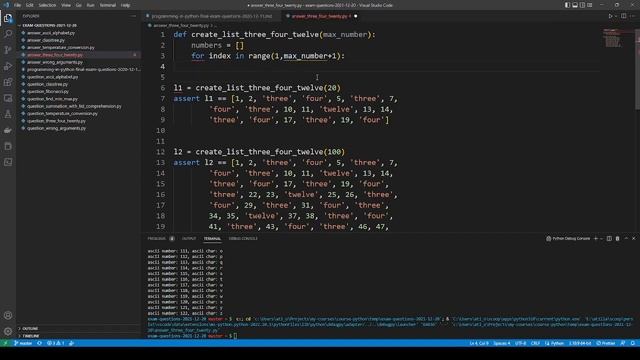640x360 pixels.
Task: Run the Python file with play icon
Action: (x=611, y=16)
